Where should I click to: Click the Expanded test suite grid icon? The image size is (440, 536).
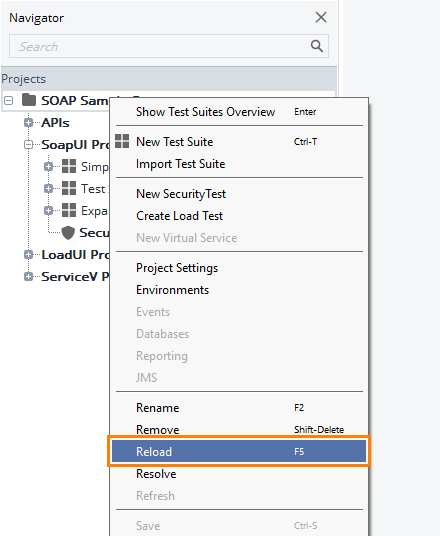point(69,210)
